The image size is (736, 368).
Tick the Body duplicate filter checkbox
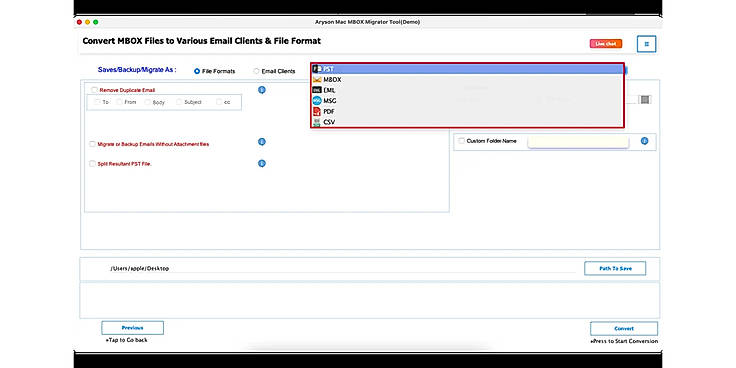pyautogui.click(x=148, y=102)
